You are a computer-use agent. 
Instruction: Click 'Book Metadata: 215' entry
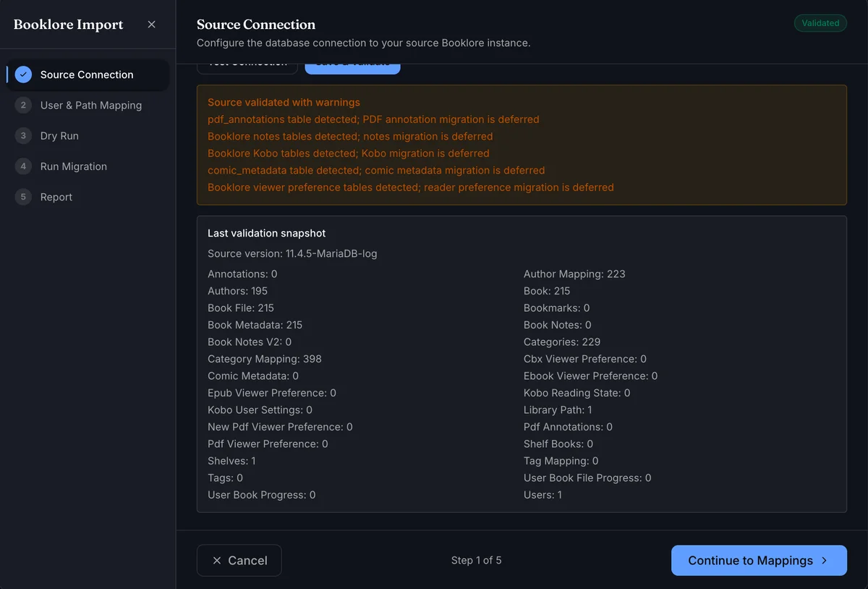tap(255, 325)
